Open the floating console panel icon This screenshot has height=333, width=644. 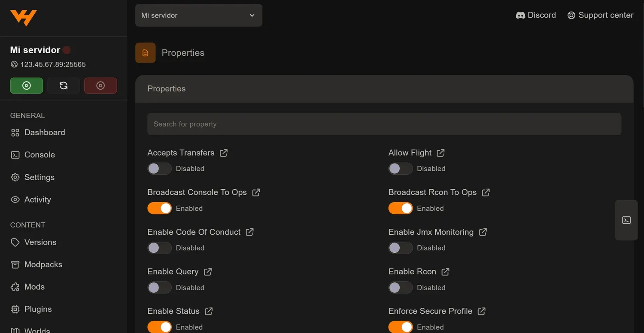(626, 220)
